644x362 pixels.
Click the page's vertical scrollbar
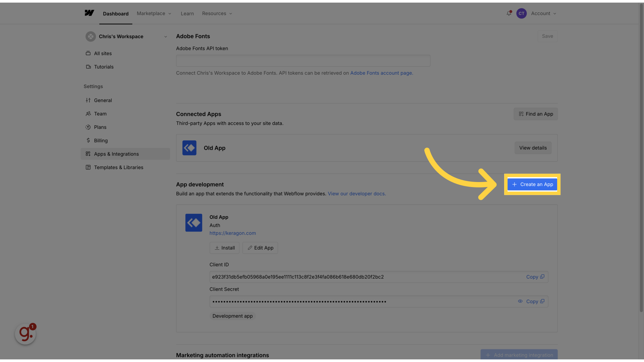click(x=641, y=158)
